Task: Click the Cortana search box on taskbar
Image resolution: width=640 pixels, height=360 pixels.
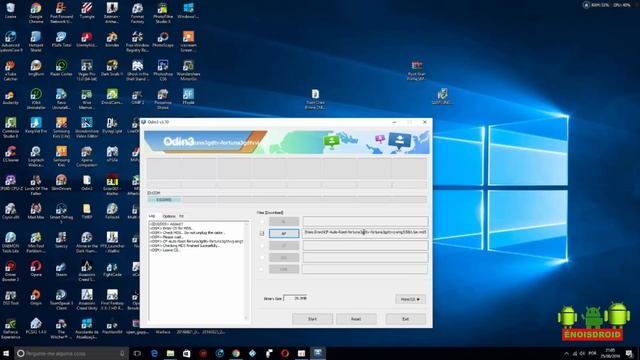Action: click(71, 353)
